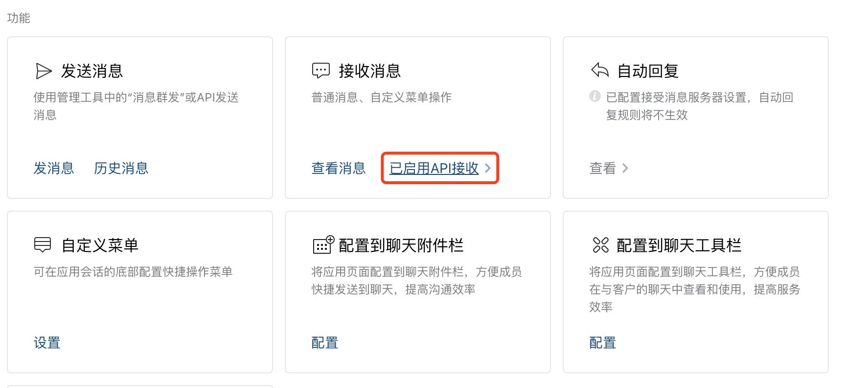Click the red-highlighted 已启用API接收 icon link
This screenshot has height=388, width=868.
434,168
